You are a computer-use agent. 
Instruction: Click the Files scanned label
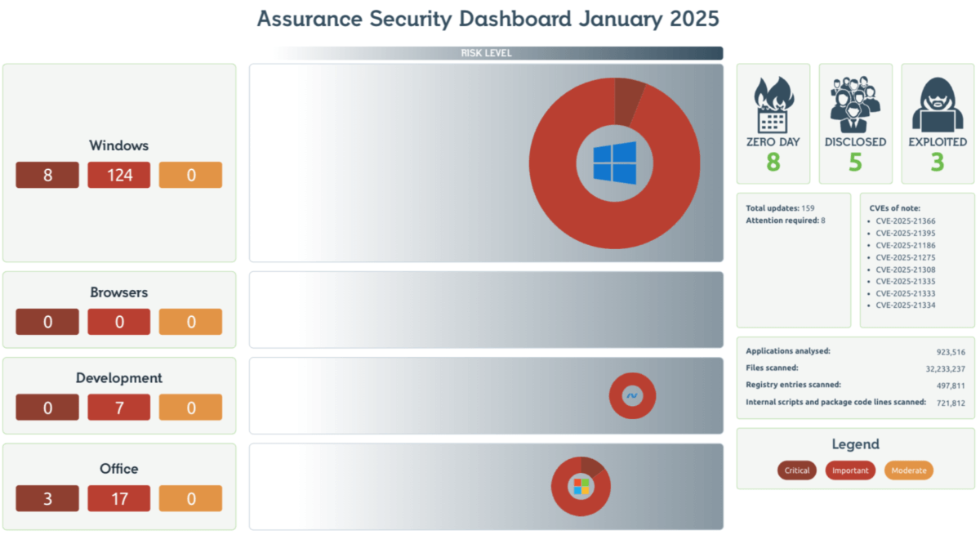coord(772,368)
